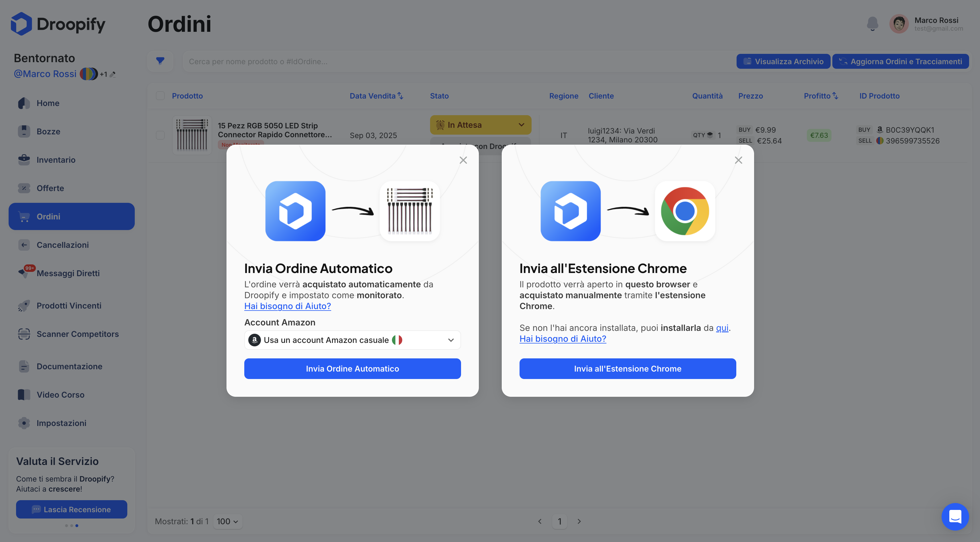Image resolution: width=980 pixels, height=542 pixels.
Task: Expand the In Attesa status dropdown
Action: [x=481, y=125]
